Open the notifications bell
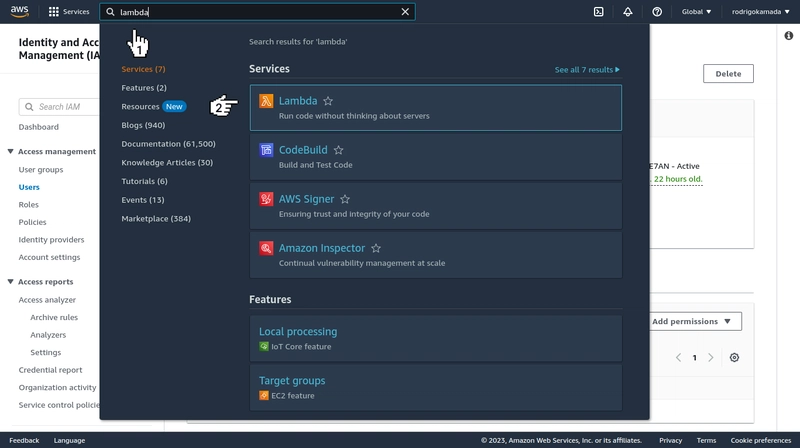 (628, 12)
